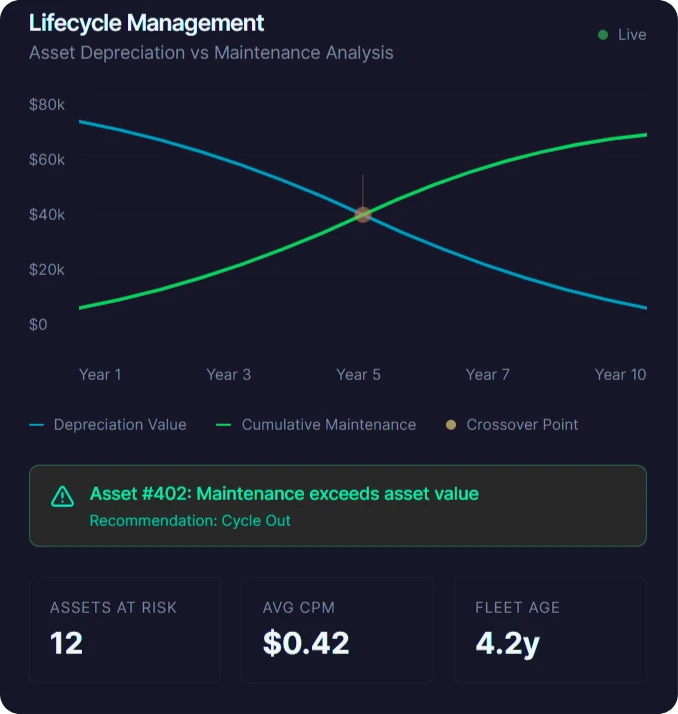Click the Lifecycle Management heading
This screenshot has height=714, width=678.
pos(147,23)
